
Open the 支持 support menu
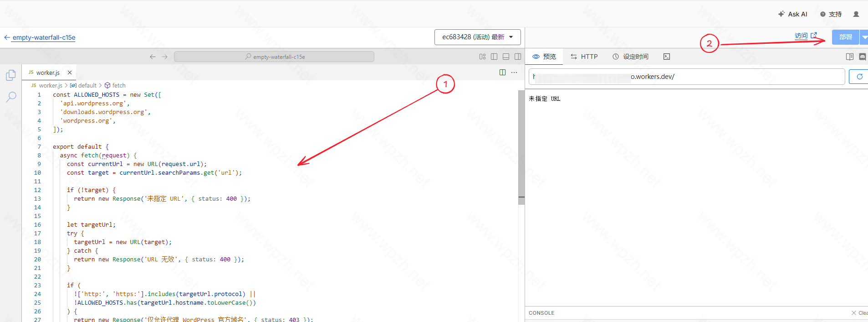point(831,14)
